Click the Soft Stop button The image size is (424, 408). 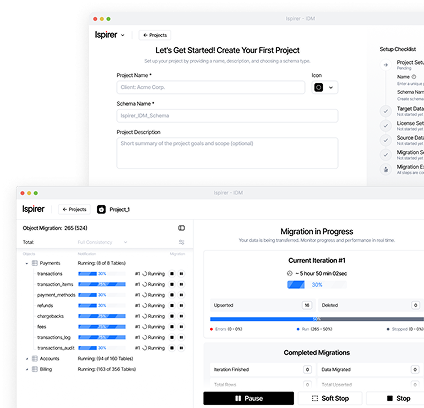(330, 398)
